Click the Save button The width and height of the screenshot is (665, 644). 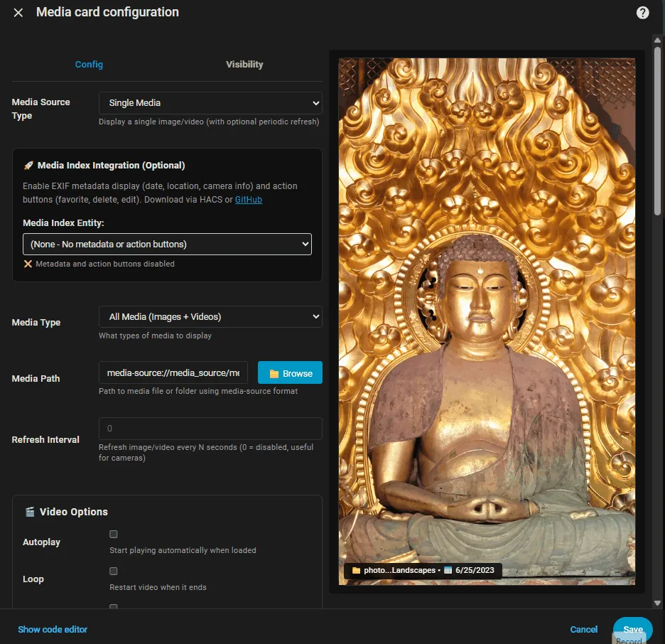click(633, 630)
